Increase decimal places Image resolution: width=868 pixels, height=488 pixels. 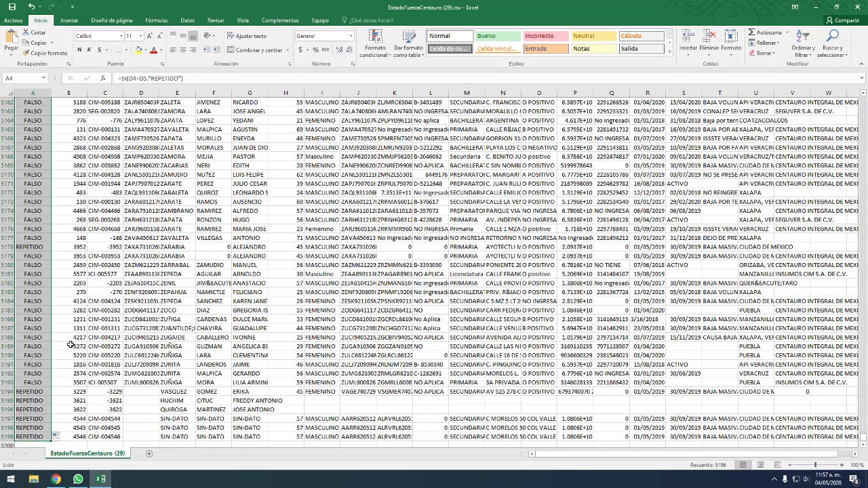338,49
